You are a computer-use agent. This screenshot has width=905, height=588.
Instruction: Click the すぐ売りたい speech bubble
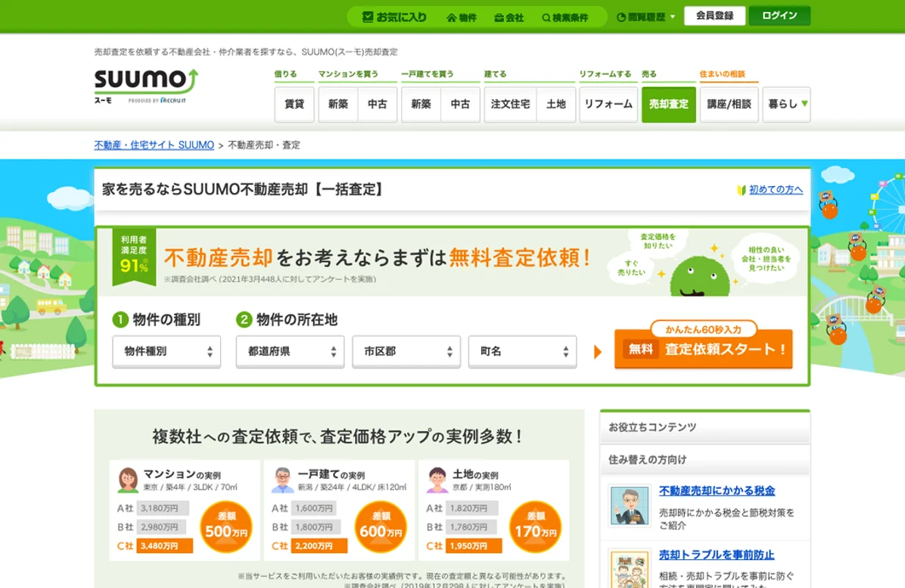(632, 267)
